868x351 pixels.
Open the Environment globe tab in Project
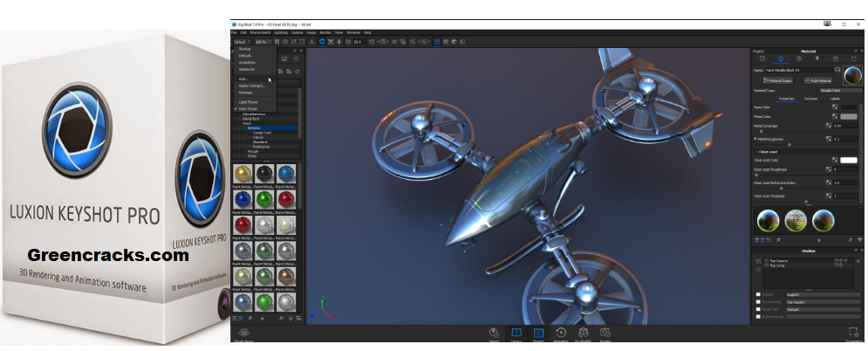tap(799, 58)
